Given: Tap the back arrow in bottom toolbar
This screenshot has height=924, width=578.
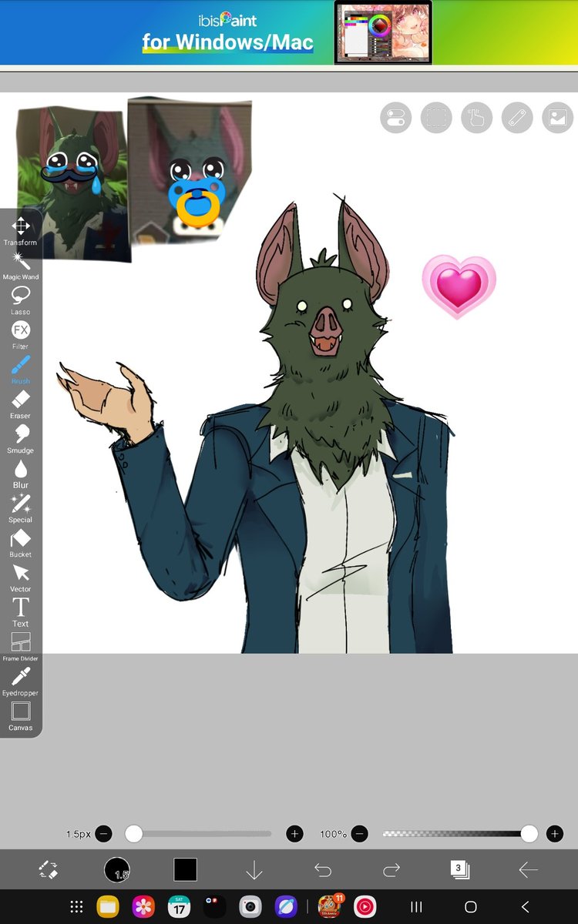Looking at the screenshot, I should point(529,870).
